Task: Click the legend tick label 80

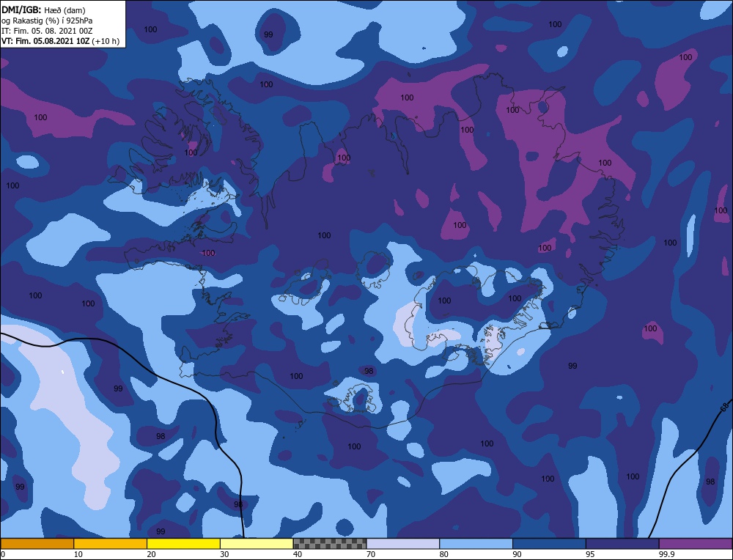Action: (x=443, y=554)
